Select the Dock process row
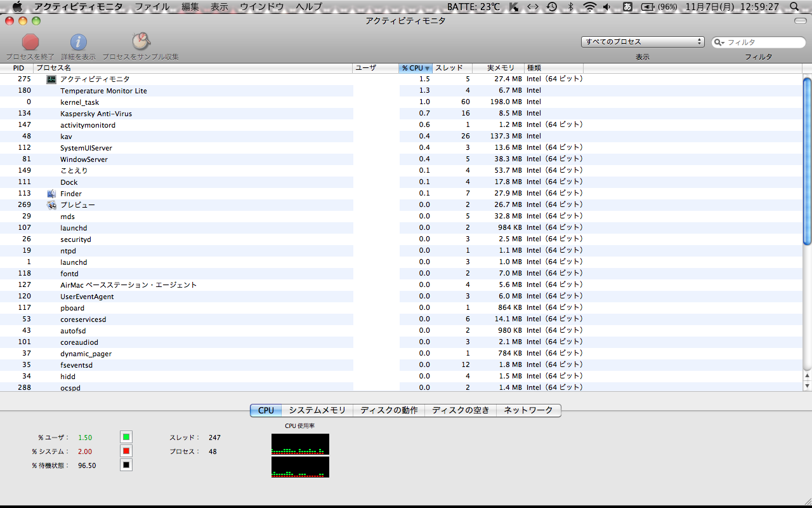The height and width of the screenshot is (508, 812). pos(401,182)
